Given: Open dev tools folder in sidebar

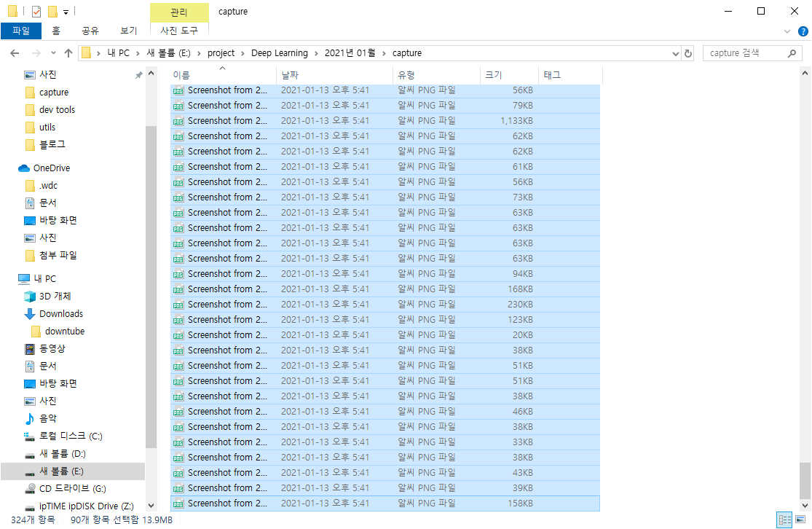Looking at the screenshot, I should [x=57, y=110].
